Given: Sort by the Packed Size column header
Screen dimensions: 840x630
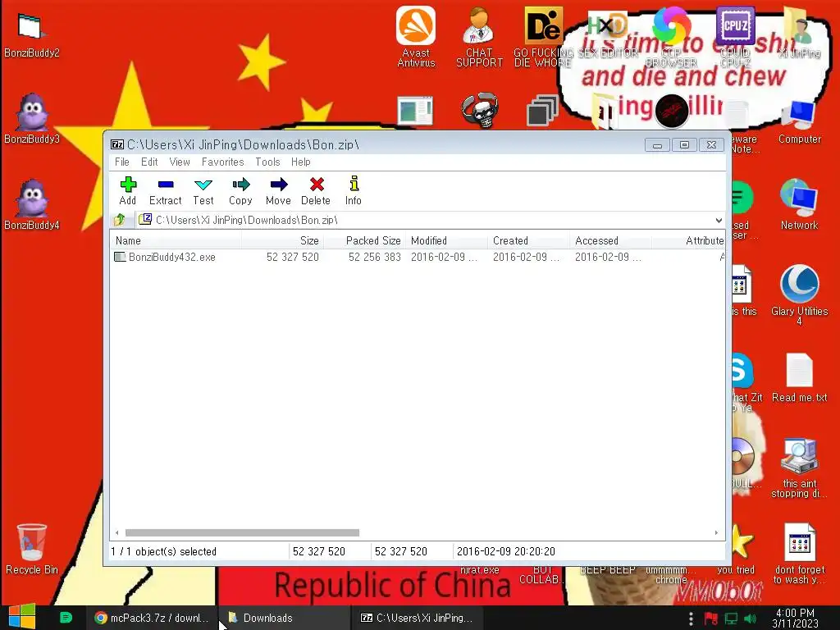Looking at the screenshot, I should pos(364,240).
